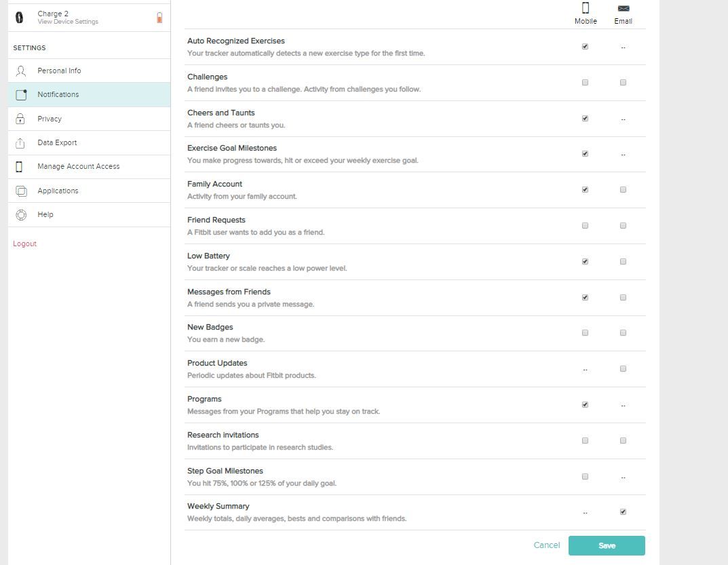Screen dimensions: 728x565
Task: Log out via the Logout link
Action: pos(24,244)
